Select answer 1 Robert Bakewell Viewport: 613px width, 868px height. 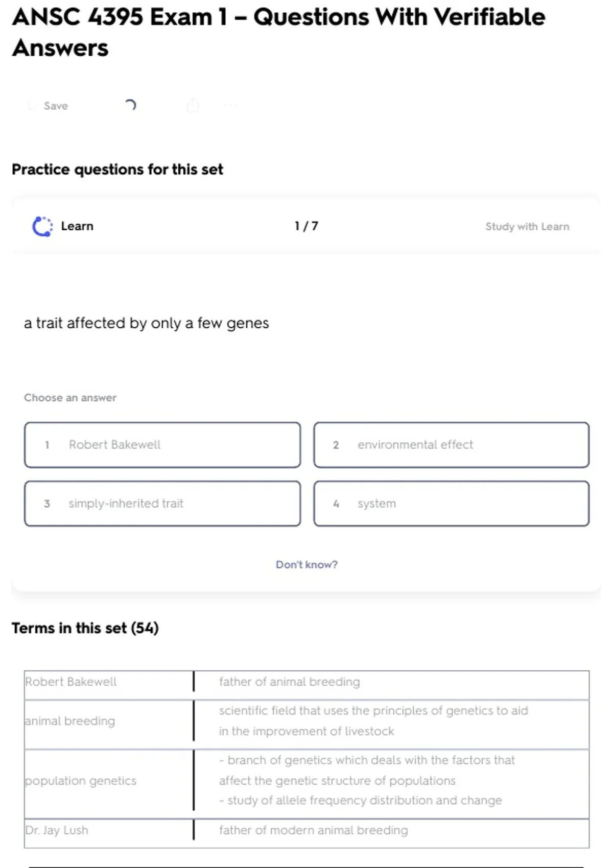162,445
